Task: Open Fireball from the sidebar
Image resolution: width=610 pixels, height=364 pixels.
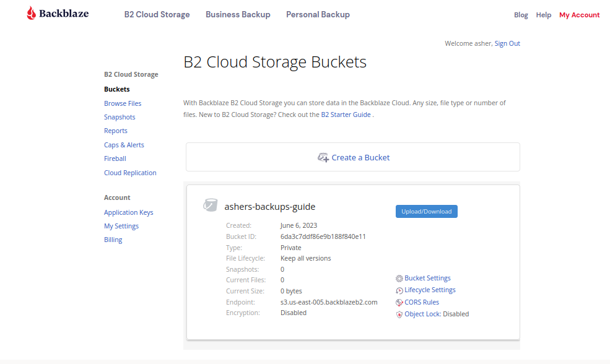Action: pyautogui.click(x=115, y=158)
